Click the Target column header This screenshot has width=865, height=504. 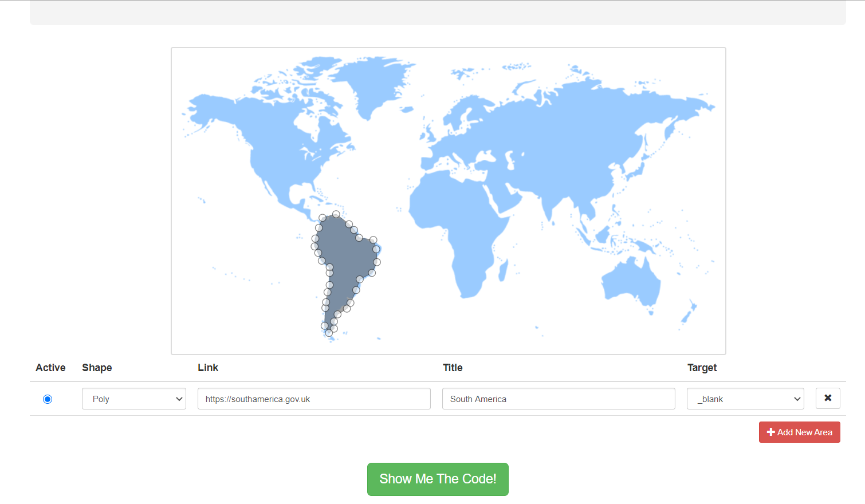pos(702,368)
